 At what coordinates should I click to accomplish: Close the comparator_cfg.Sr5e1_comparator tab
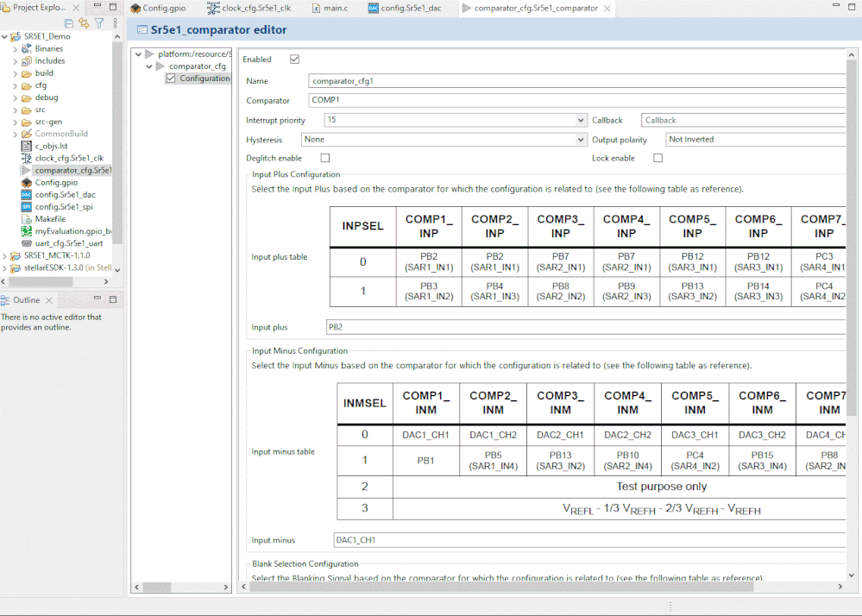[x=607, y=9]
